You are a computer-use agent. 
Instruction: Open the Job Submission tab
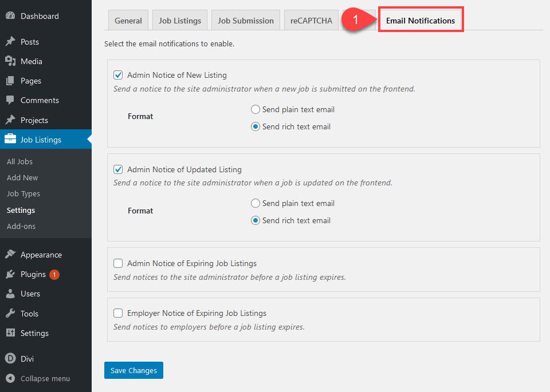[245, 19]
